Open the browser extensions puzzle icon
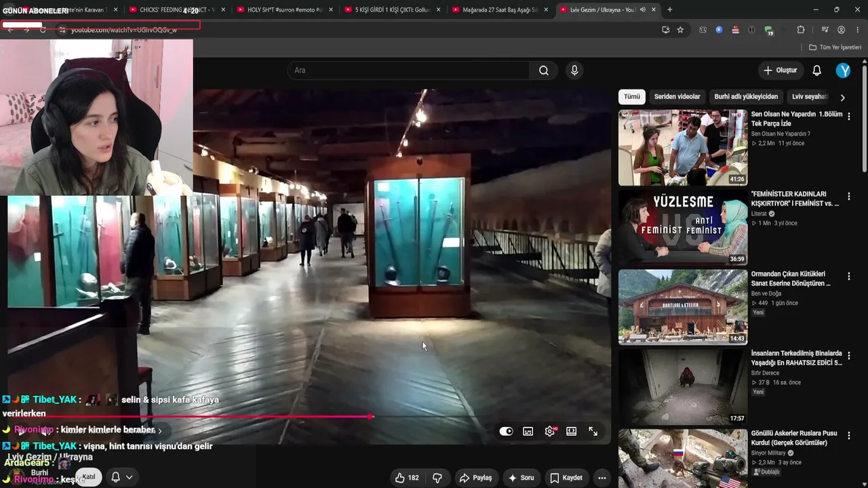Screen dimensions: 868x488 [x=801, y=30]
